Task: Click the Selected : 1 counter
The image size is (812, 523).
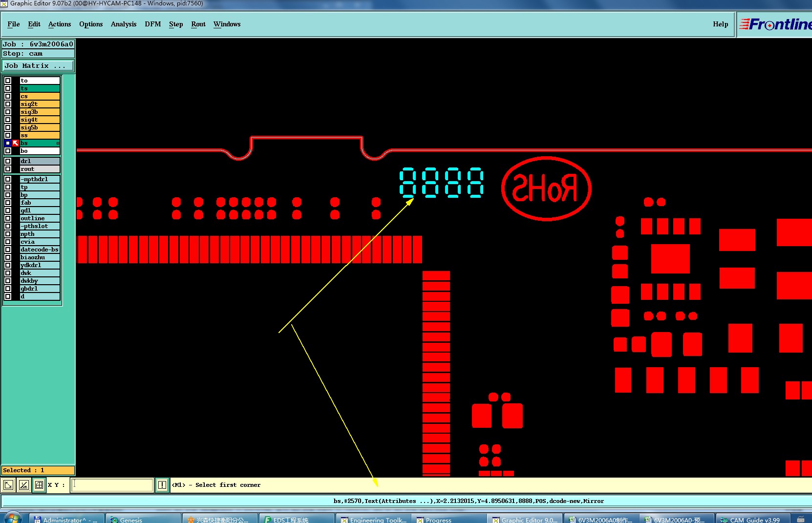Action: (38, 470)
